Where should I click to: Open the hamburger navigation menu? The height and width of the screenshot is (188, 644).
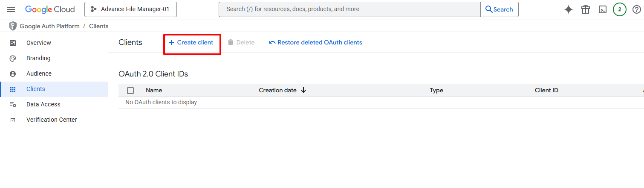click(12, 9)
